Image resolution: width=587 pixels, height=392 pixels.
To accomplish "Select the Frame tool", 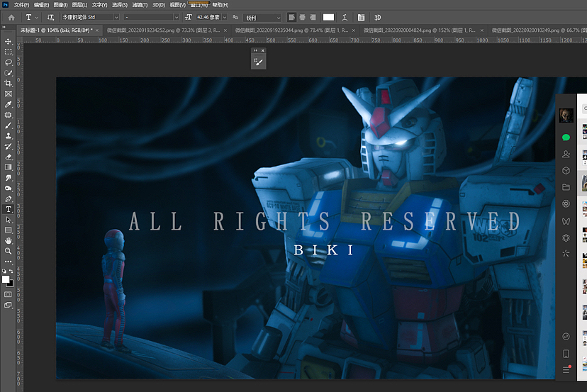I will pos(9,94).
